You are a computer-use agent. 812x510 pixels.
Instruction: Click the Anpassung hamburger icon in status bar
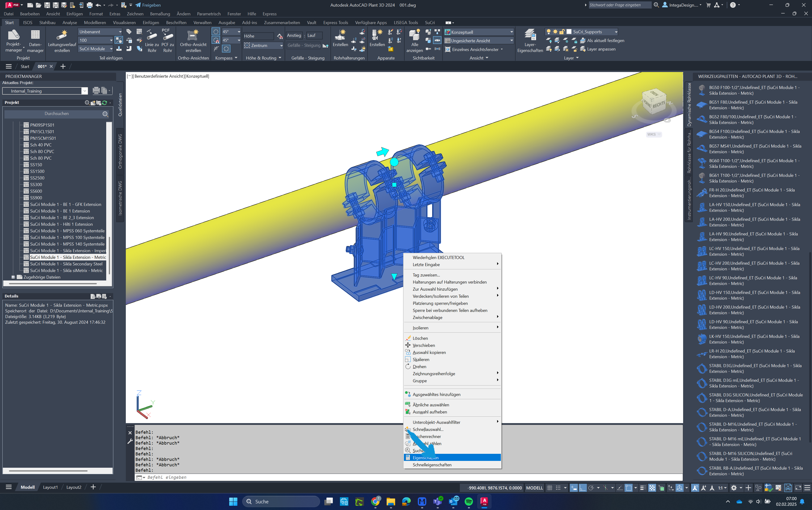pyautogui.click(x=807, y=488)
